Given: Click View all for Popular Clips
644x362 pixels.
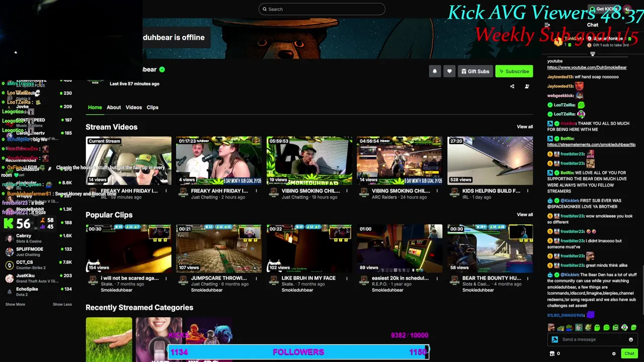Looking at the screenshot, I should click(525, 215).
